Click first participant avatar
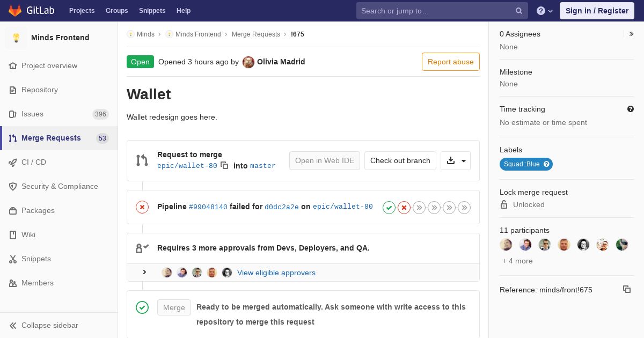 [x=506, y=245]
